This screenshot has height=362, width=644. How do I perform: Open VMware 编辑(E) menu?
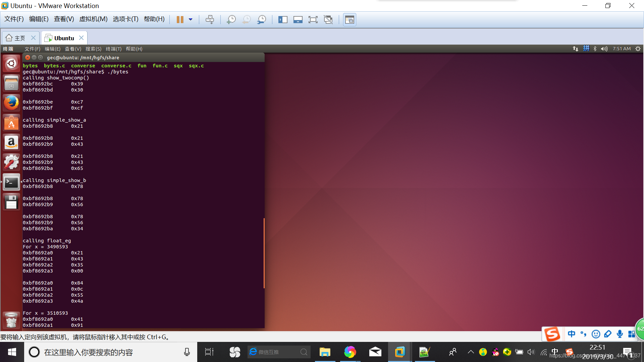[39, 19]
